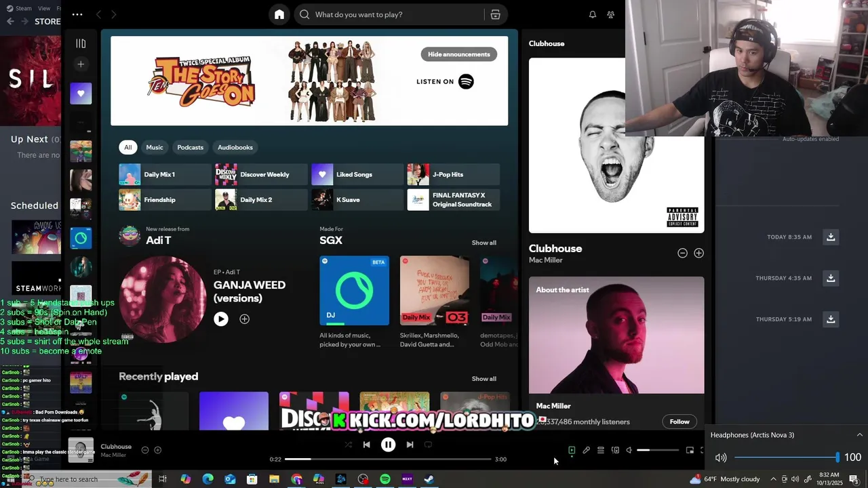Open the notifications bell in Spotify
The image size is (868, 488).
click(593, 14)
